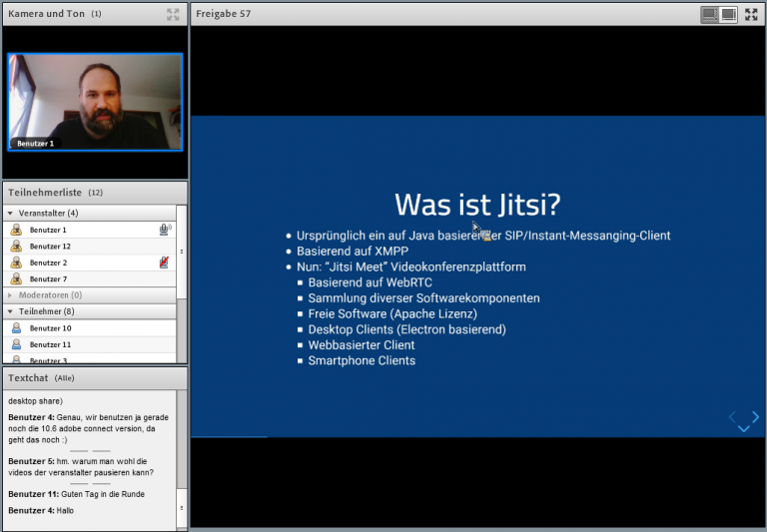The width and height of the screenshot is (767, 532).
Task: Click the Benutzer 1 name label on video
Action: click(x=35, y=144)
